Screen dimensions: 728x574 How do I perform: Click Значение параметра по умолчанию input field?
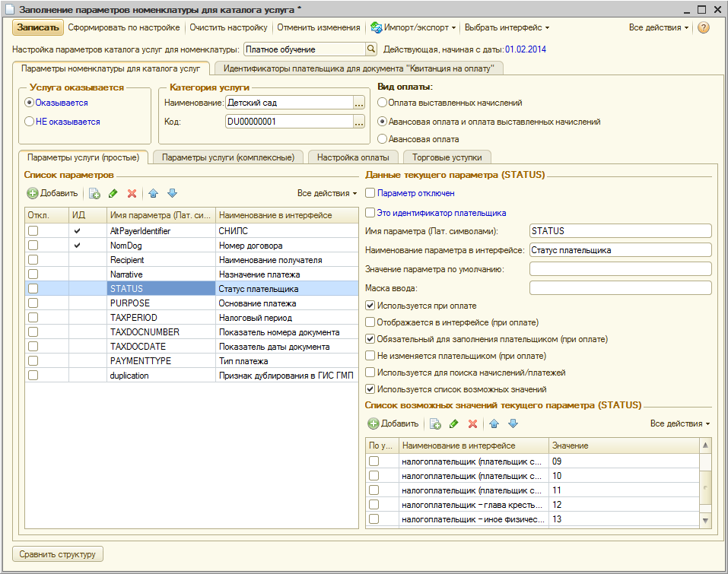click(620, 269)
